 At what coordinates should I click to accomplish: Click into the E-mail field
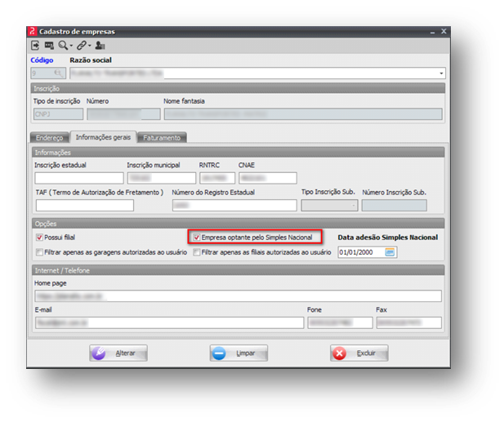(x=169, y=322)
